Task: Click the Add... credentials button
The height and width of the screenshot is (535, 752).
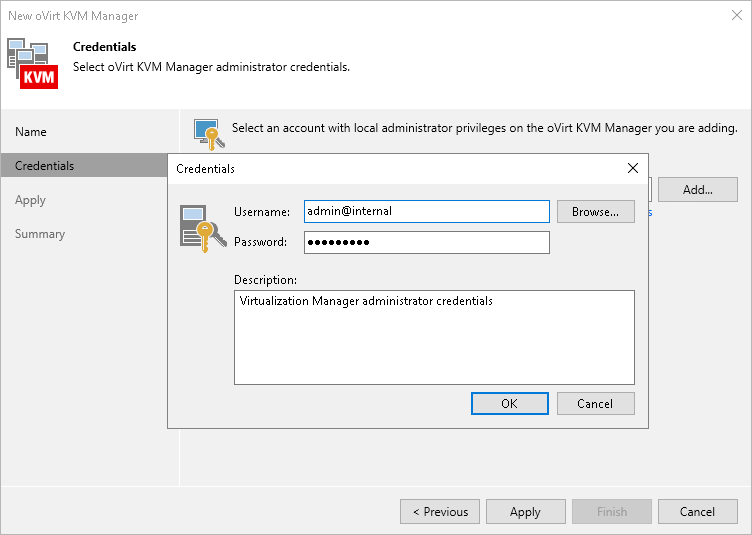Action: [x=697, y=189]
